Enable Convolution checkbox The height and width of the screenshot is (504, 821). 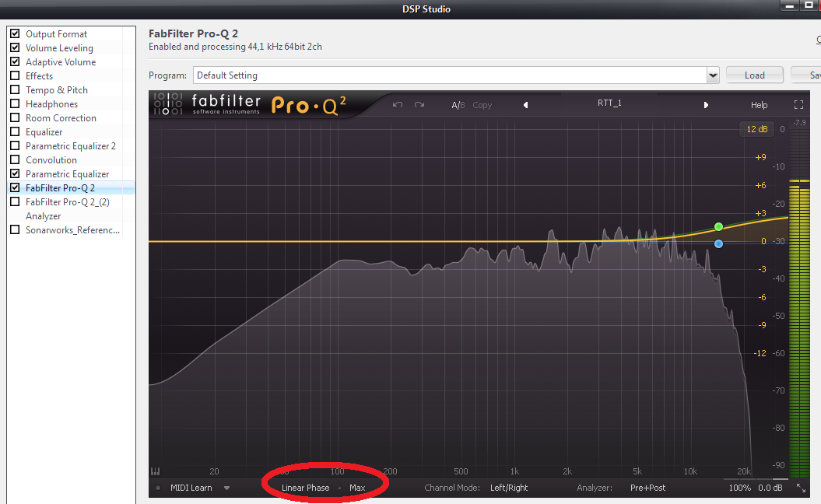coord(16,159)
